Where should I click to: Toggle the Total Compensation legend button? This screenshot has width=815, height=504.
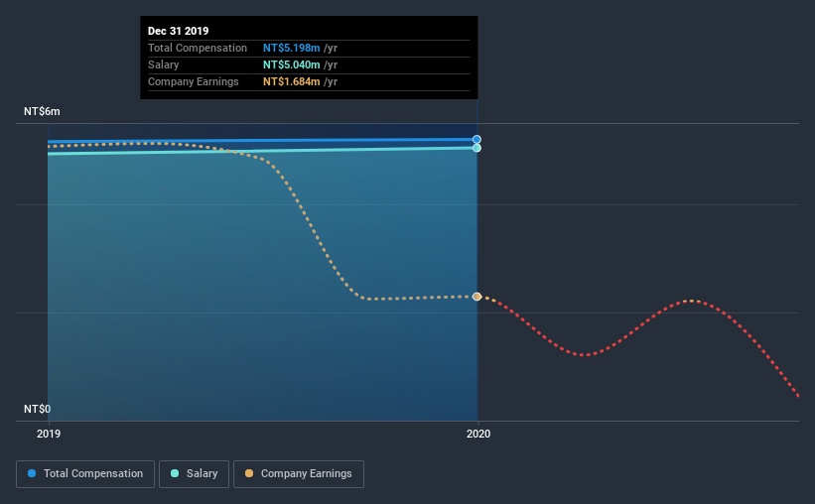click(x=85, y=474)
